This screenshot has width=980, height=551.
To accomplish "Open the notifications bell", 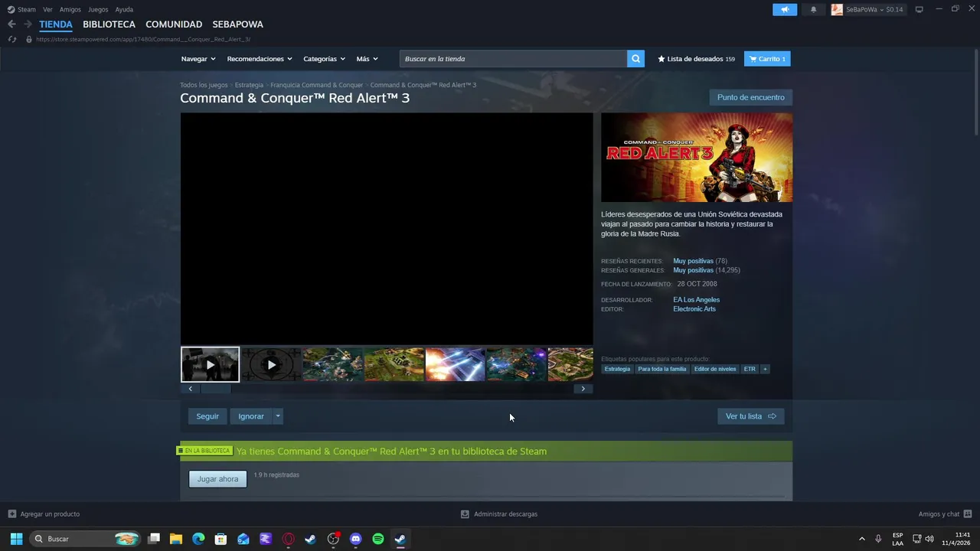I will [813, 9].
